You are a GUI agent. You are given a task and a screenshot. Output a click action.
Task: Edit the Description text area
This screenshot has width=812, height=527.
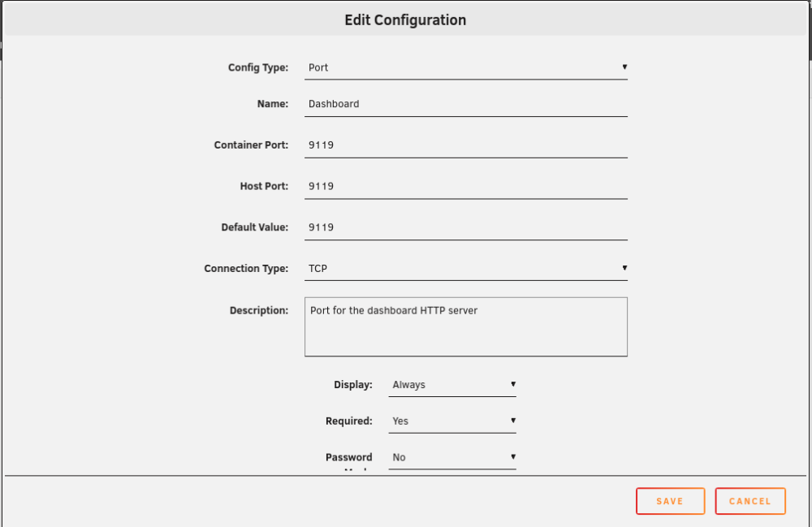click(x=465, y=326)
